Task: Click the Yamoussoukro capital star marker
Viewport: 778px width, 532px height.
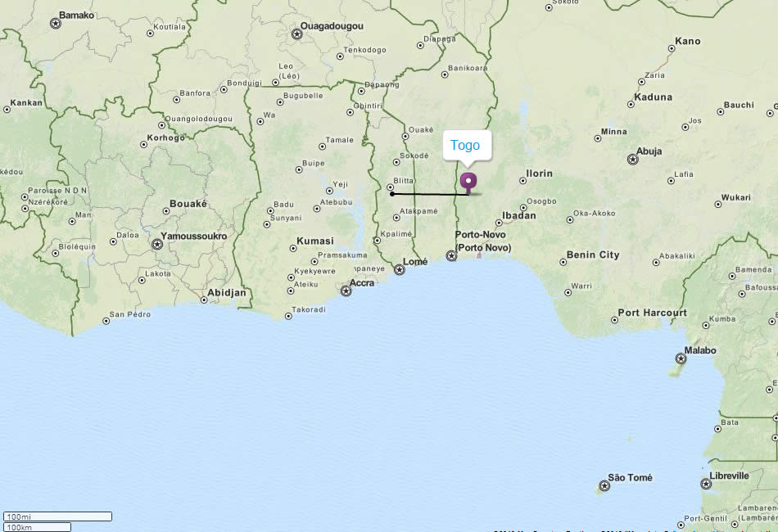Action: coord(157,244)
